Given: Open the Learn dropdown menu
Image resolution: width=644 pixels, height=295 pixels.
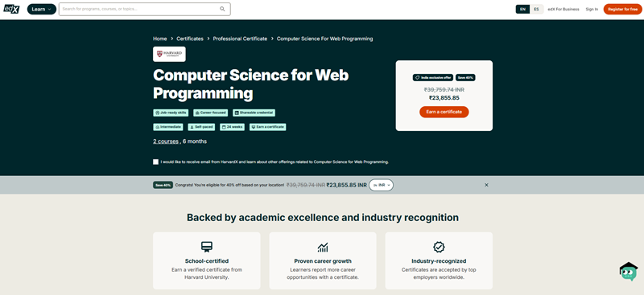Looking at the screenshot, I should (42, 9).
